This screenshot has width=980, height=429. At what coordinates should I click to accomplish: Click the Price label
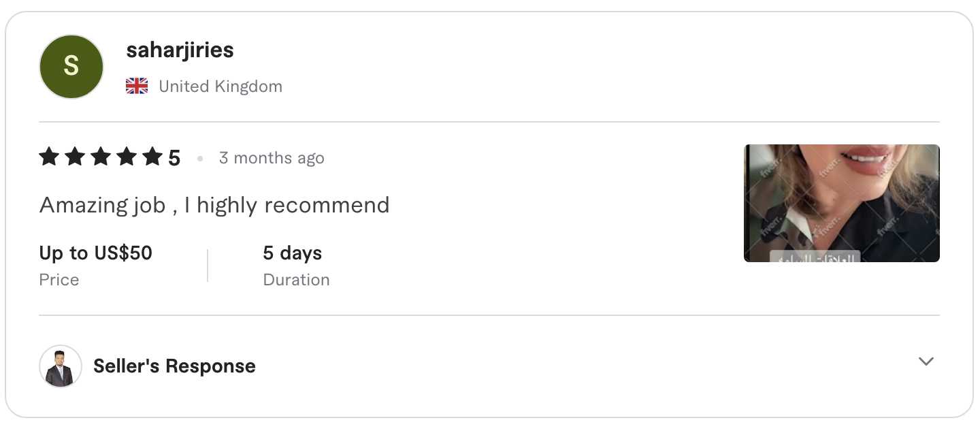[x=59, y=280]
